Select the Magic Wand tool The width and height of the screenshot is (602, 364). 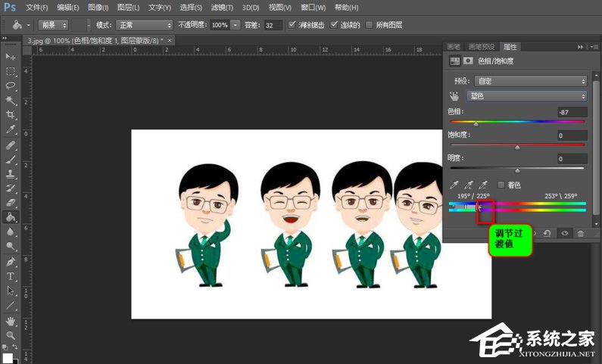pyautogui.click(x=11, y=101)
